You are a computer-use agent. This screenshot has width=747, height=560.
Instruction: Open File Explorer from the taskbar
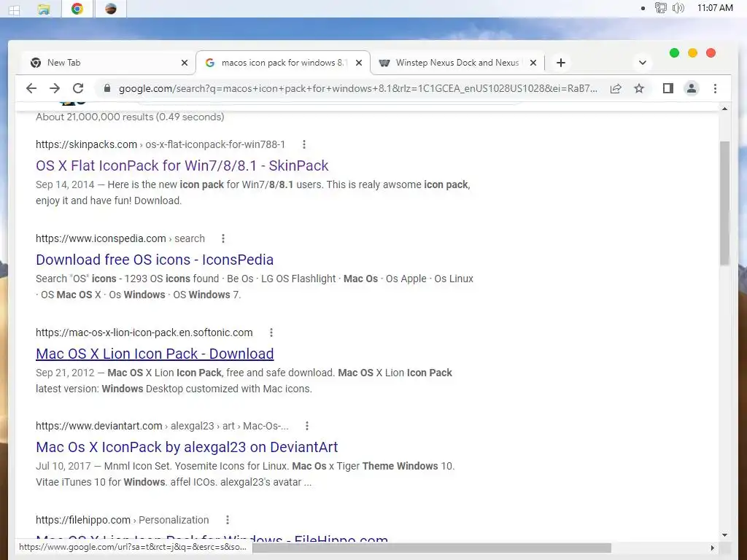(x=44, y=9)
